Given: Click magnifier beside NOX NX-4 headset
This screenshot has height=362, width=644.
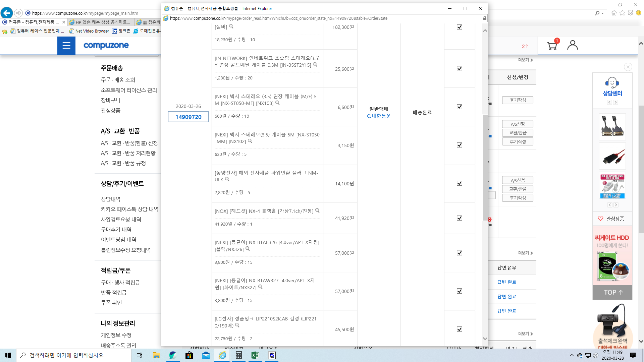Looking at the screenshot, I should pos(317,210).
